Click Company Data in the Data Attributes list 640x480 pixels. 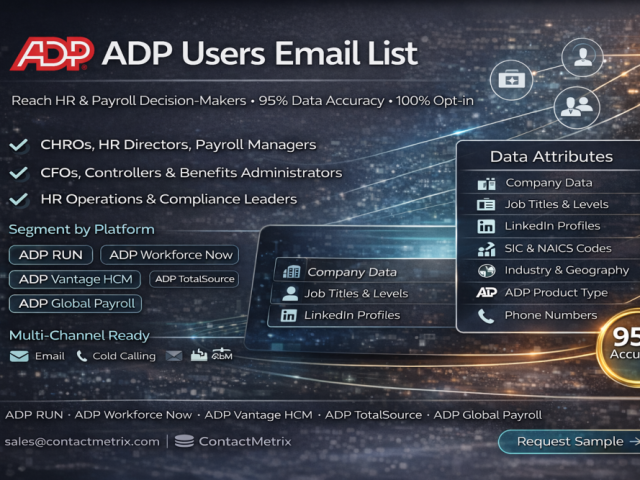549,183
